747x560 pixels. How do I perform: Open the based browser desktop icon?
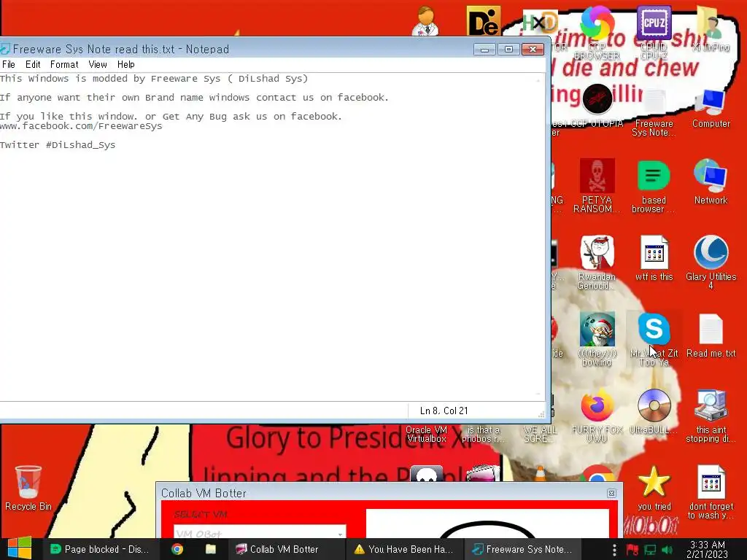(x=654, y=187)
